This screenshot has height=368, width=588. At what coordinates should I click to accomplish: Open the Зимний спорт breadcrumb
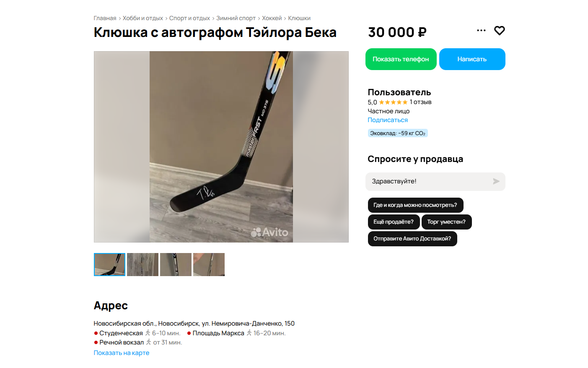(x=236, y=18)
